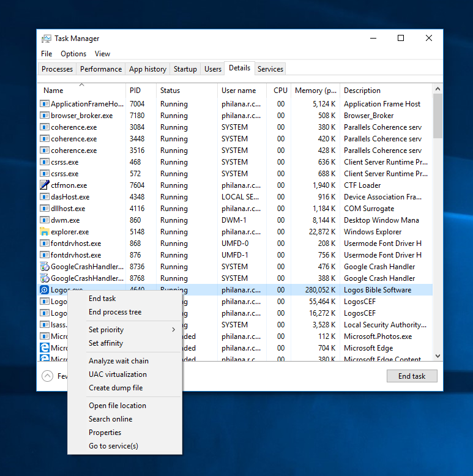Open the View menu
473x476 pixels.
point(102,54)
